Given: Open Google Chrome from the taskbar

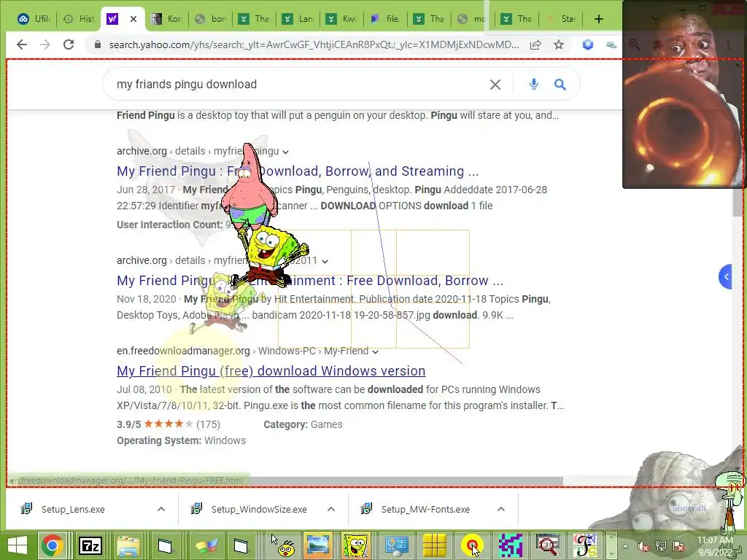Looking at the screenshot, I should [53, 545].
